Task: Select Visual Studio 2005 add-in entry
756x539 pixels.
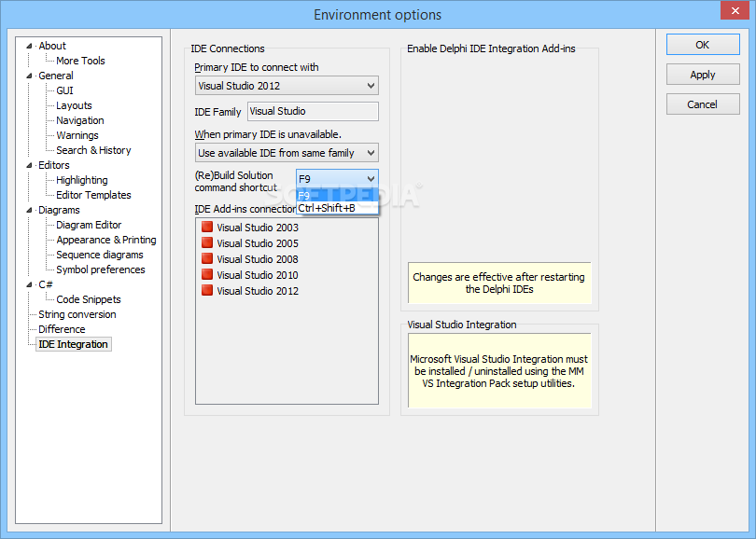Action: pyautogui.click(x=258, y=243)
